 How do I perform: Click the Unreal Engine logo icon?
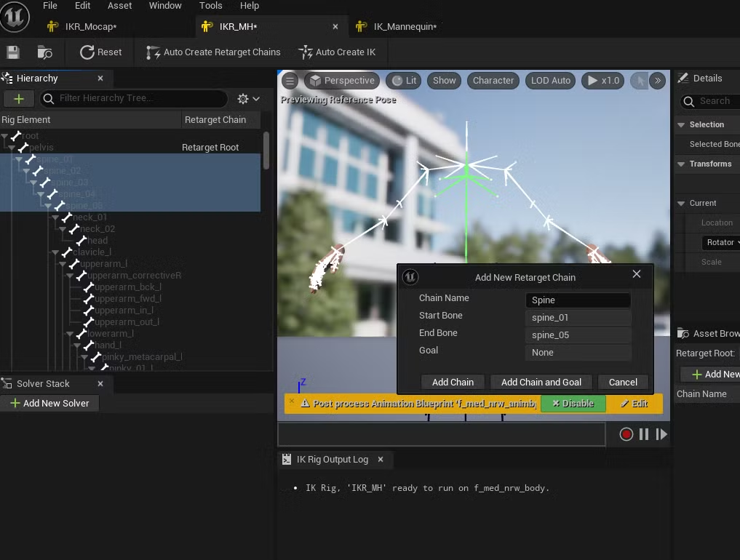click(x=15, y=17)
